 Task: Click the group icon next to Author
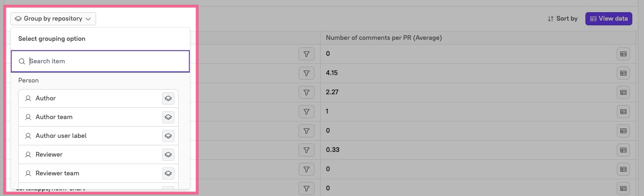coord(168,98)
